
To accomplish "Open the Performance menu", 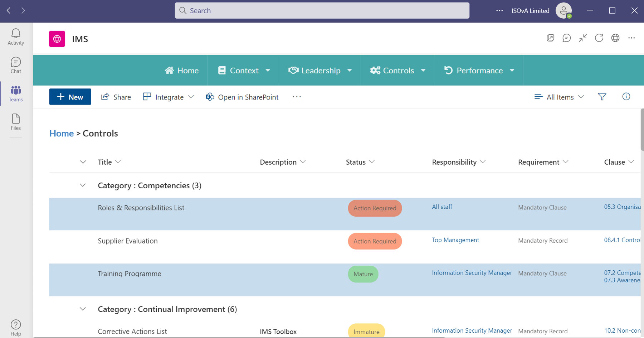I will (x=479, y=70).
